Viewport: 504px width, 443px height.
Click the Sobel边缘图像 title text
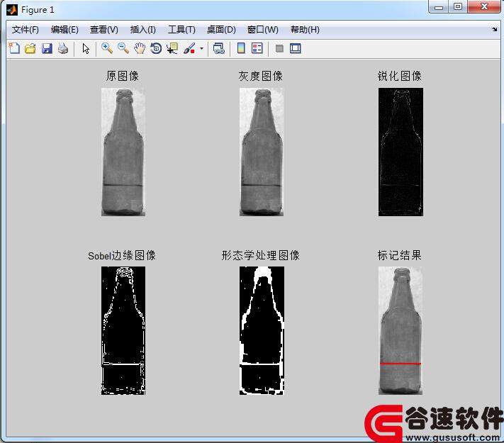tap(122, 256)
